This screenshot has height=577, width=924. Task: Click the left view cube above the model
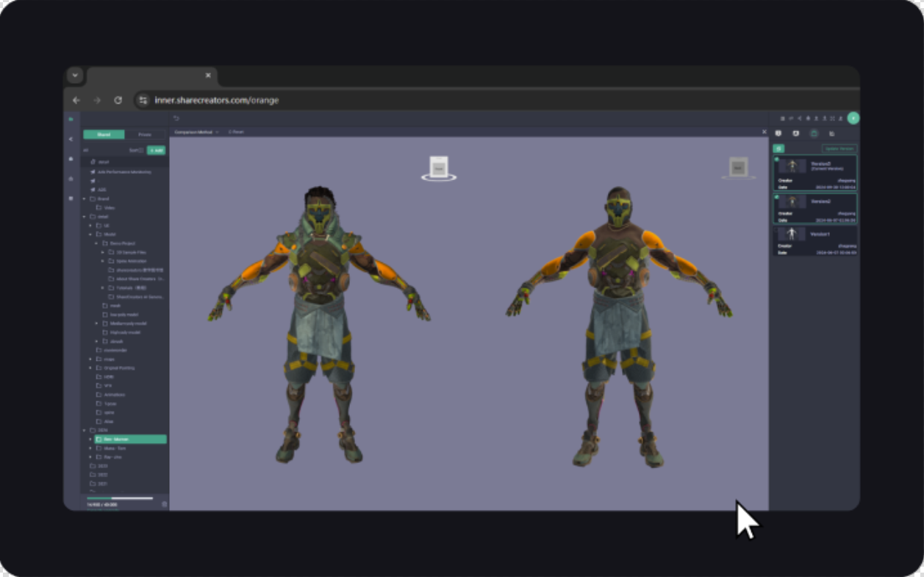pos(439,167)
